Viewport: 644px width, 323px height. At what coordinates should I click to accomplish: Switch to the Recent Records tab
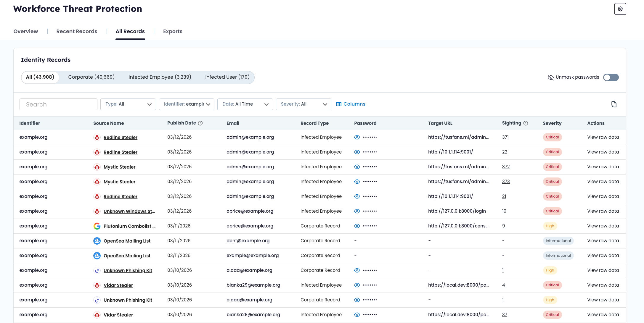coord(77,31)
